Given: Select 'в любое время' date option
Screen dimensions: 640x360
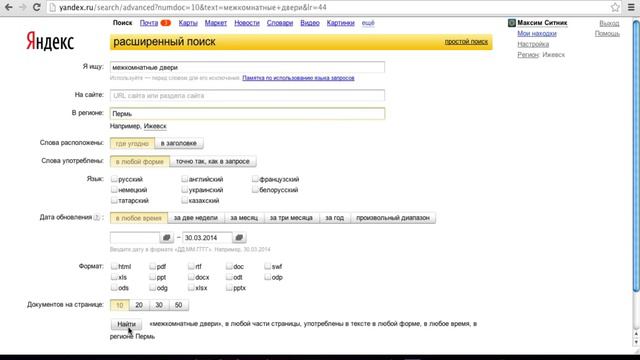Looking at the screenshot, I should (139, 218).
